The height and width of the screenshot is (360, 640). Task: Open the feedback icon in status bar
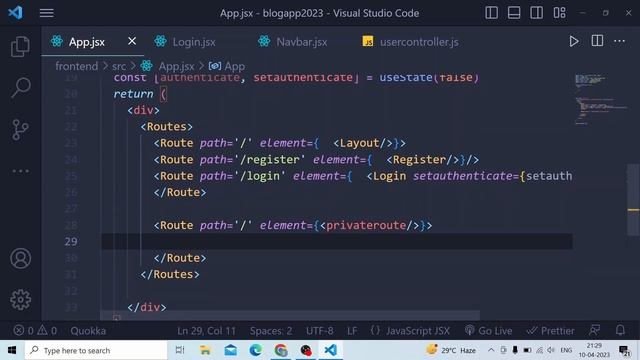[595, 330]
